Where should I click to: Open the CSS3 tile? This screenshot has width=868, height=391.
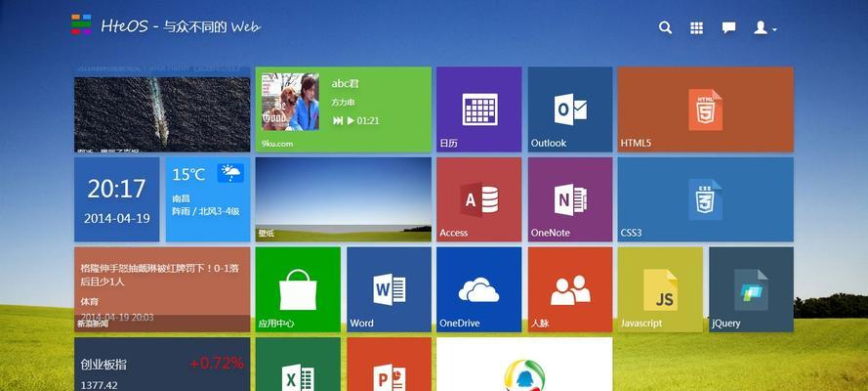tap(705, 199)
